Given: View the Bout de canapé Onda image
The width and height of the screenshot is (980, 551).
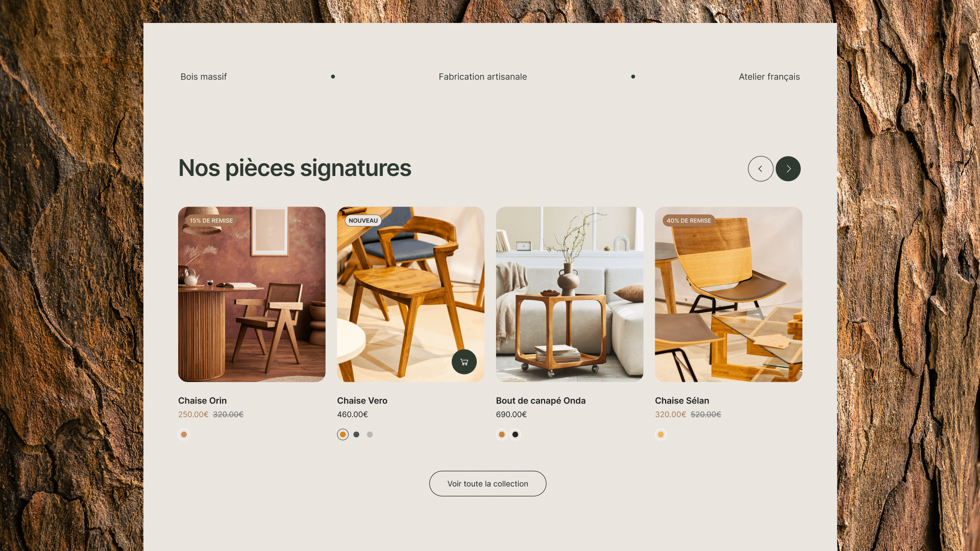Looking at the screenshot, I should (x=570, y=294).
